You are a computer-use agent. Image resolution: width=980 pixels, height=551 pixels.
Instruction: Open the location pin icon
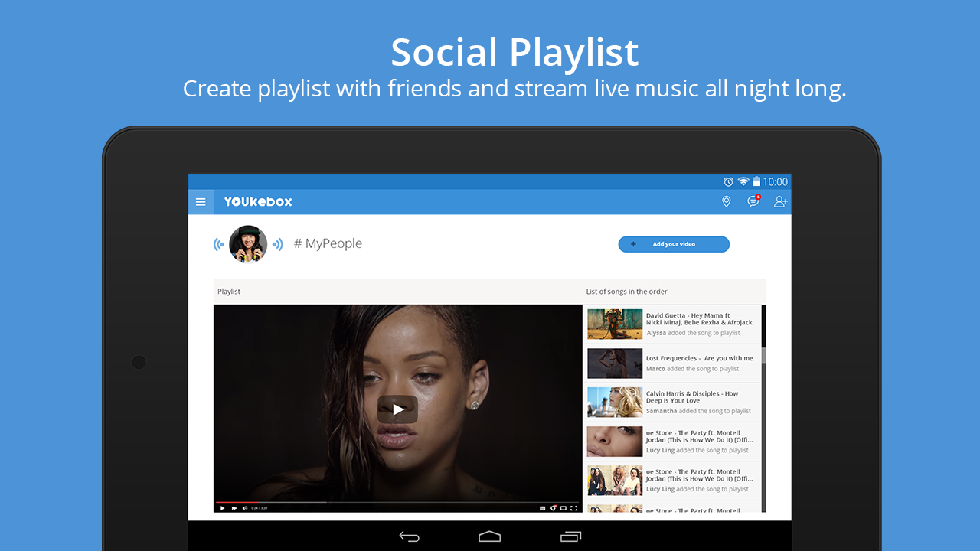point(727,201)
